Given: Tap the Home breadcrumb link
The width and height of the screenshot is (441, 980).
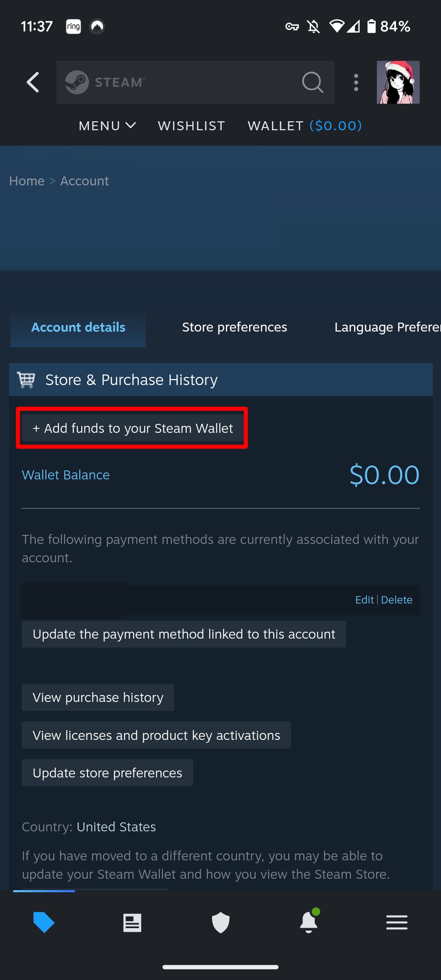Looking at the screenshot, I should [x=27, y=181].
